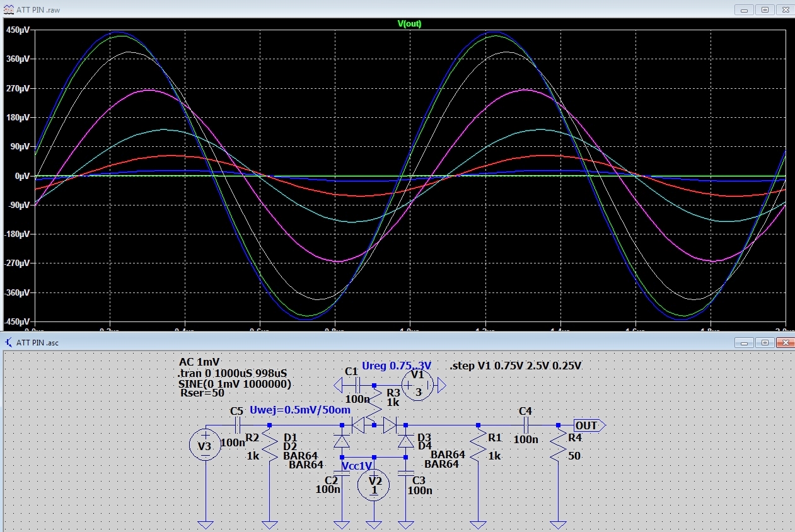Select the C4 output capacitor
Image resolution: width=795 pixels, height=532 pixels.
[x=526, y=425]
